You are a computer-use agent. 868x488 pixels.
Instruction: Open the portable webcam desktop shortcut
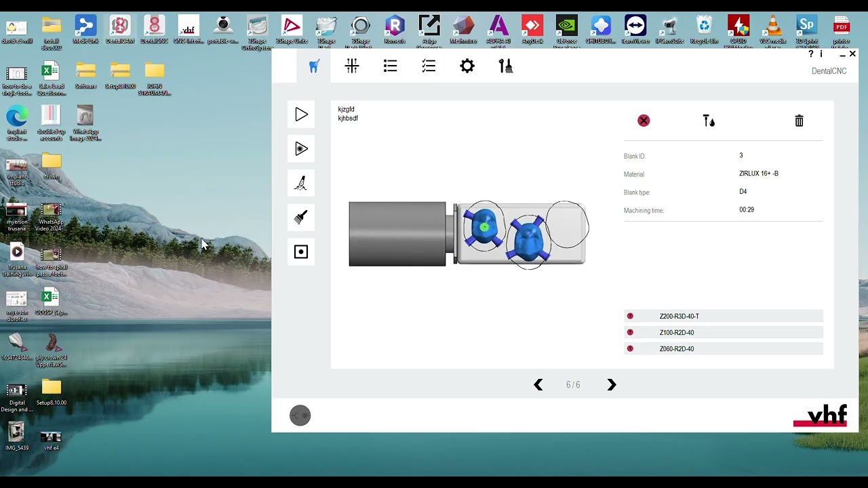[x=223, y=30]
